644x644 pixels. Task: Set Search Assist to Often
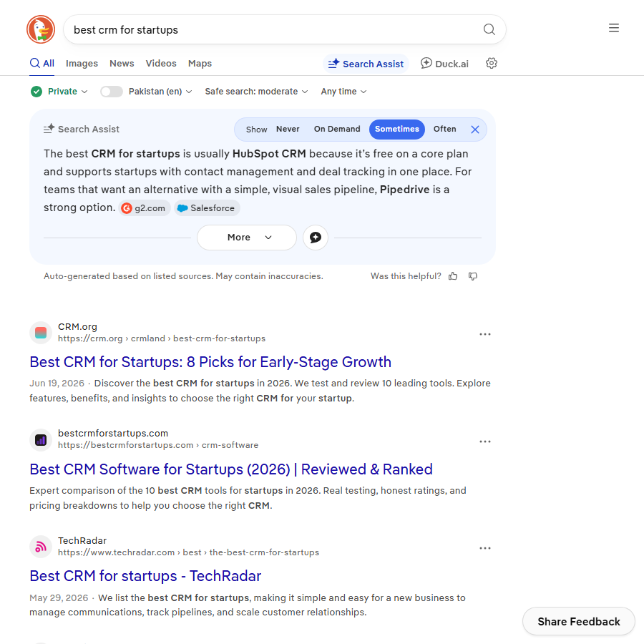(x=444, y=129)
